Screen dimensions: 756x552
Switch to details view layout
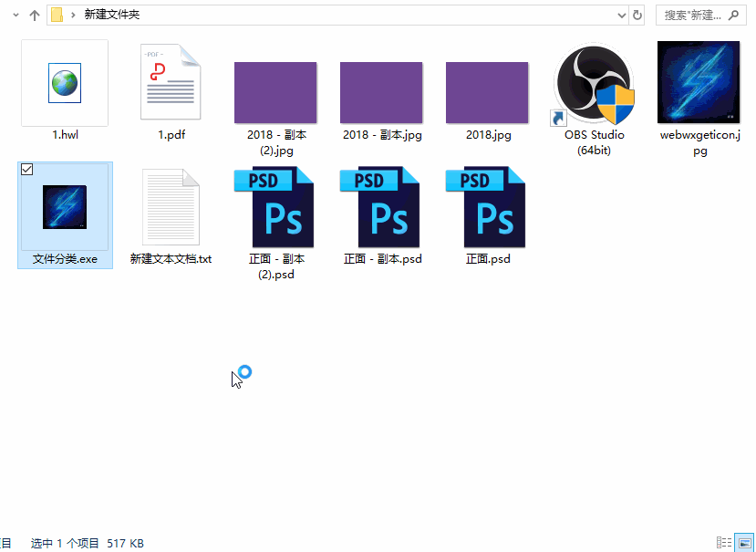point(724,542)
